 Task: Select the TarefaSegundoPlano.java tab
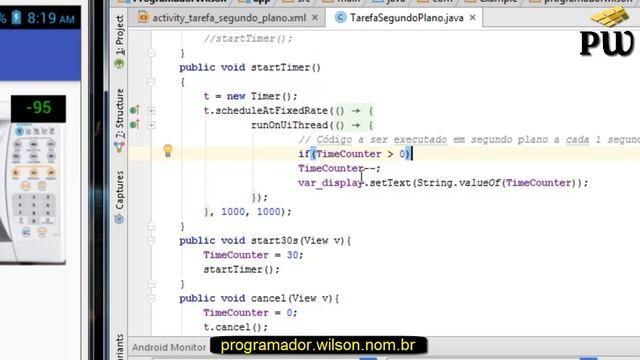tap(406, 18)
